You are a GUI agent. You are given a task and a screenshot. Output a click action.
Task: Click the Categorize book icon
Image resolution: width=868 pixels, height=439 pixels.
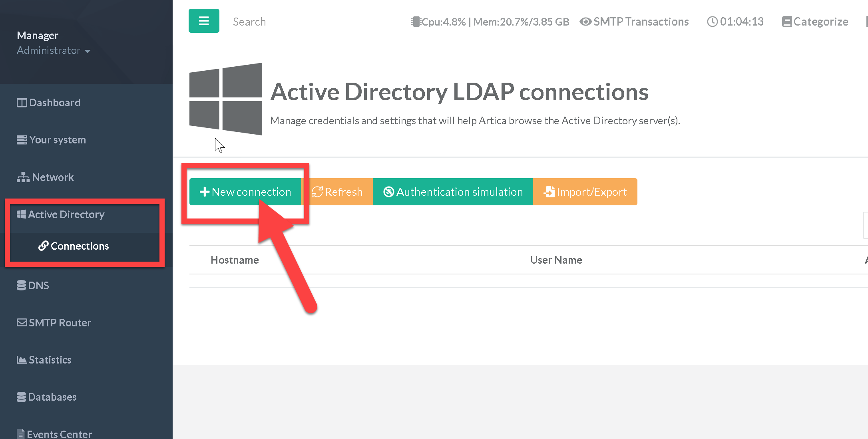tap(786, 22)
